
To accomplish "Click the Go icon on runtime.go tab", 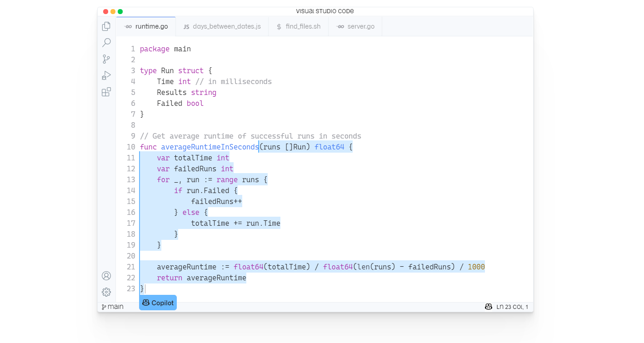I will tap(129, 26).
